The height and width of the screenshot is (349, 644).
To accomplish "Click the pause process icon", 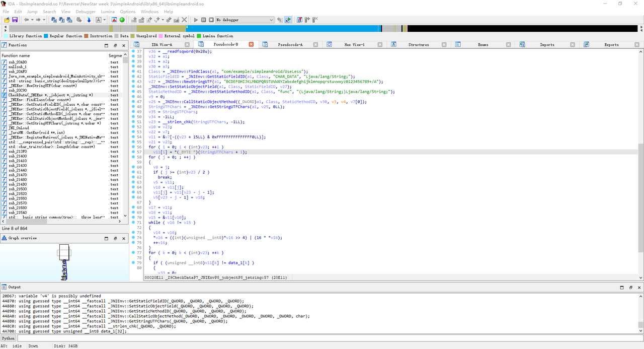I will point(203,20).
